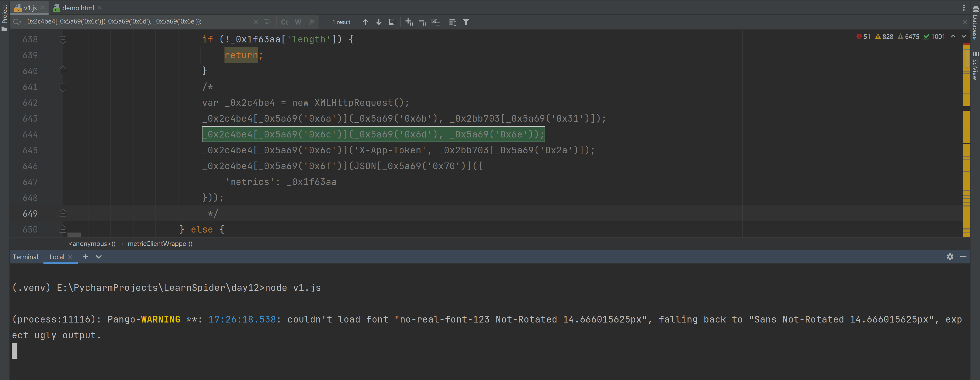Select the Local terminal tab
This screenshot has width=980, height=380.
[57, 257]
